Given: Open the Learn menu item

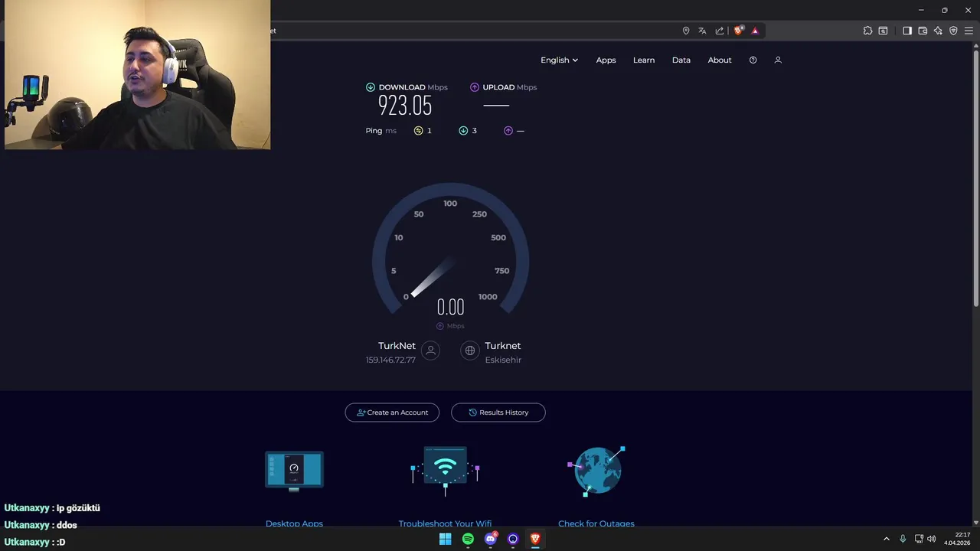Looking at the screenshot, I should (x=644, y=60).
